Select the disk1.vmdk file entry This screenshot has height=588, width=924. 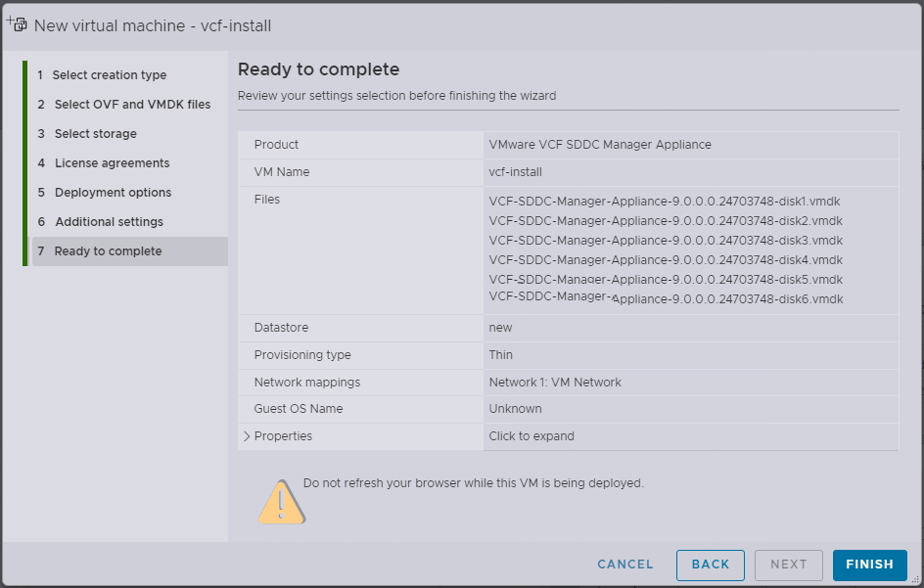666,202
